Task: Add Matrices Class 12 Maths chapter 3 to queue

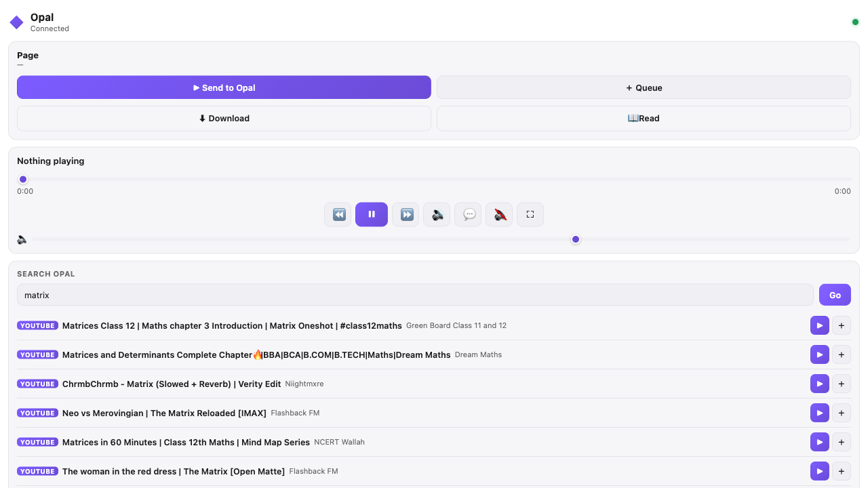Action: [842, 325]
